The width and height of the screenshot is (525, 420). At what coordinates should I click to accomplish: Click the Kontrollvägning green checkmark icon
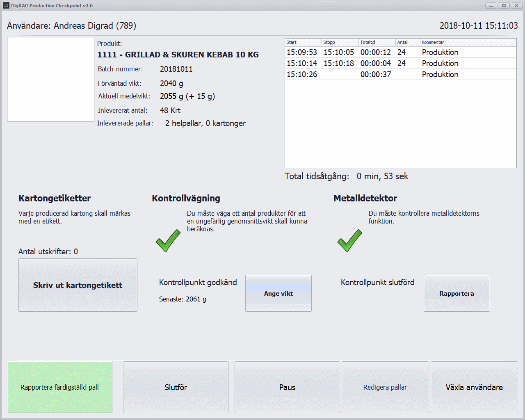168,241
